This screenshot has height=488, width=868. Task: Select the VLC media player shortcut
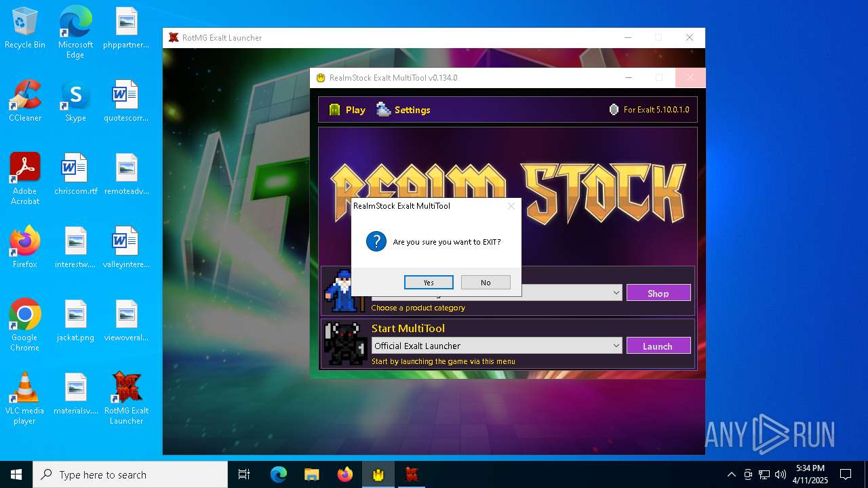(x=25, y=399)
